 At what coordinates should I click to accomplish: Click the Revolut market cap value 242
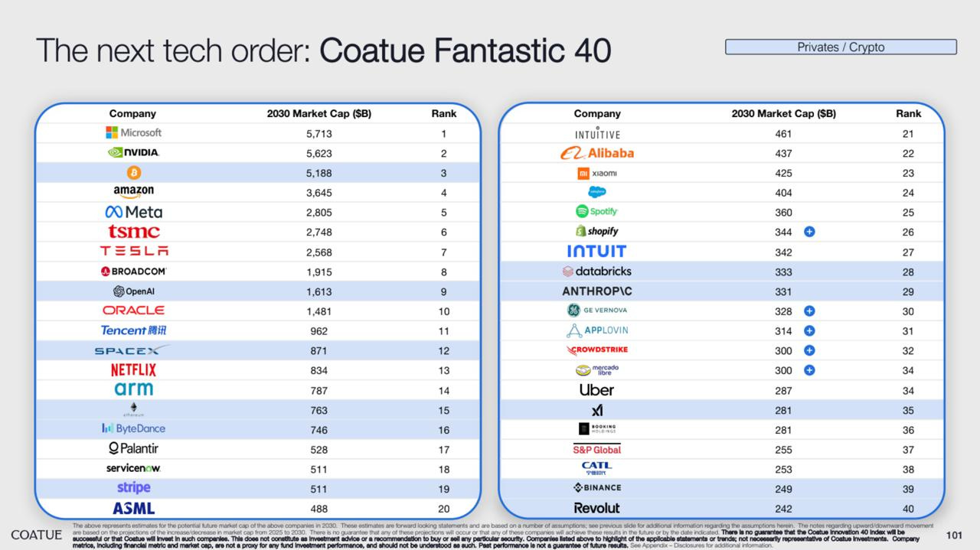click(x=783, y=508)
